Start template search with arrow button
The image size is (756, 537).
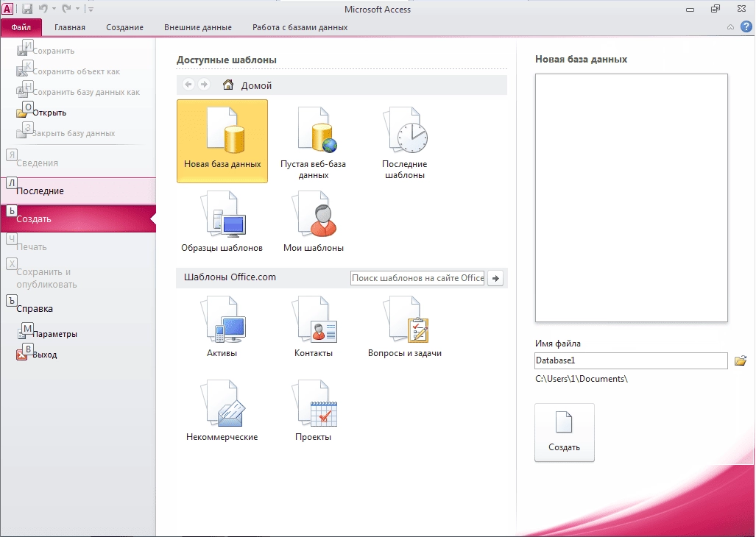pos(495,278)
